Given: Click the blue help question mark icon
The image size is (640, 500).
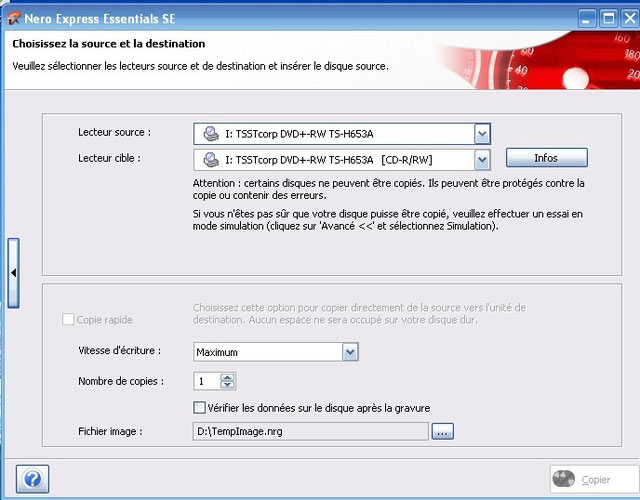Looking at the screenshot, I should [x=33, y=478].
